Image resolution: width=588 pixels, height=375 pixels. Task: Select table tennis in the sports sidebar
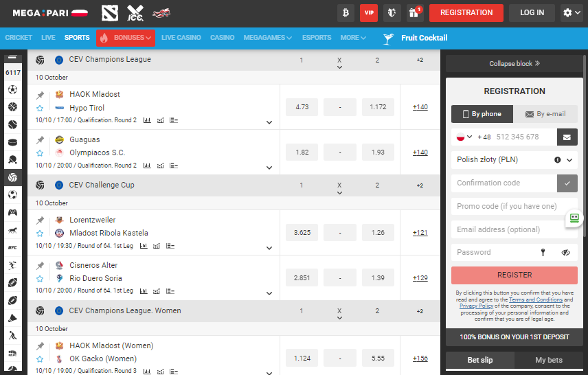click(13, 160)
